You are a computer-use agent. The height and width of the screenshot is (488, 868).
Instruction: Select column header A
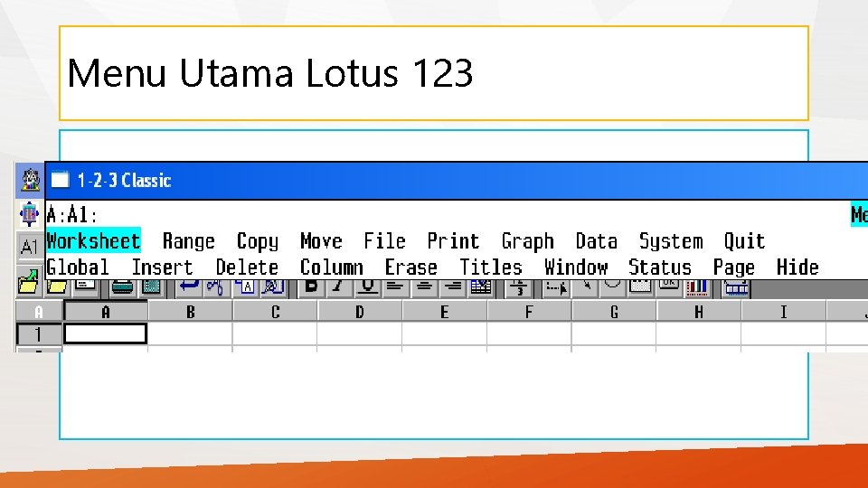click(106, 312)
